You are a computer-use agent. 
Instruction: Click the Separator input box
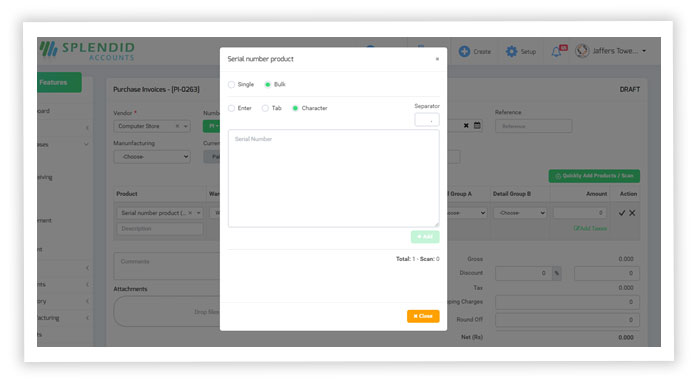[427, 120]
